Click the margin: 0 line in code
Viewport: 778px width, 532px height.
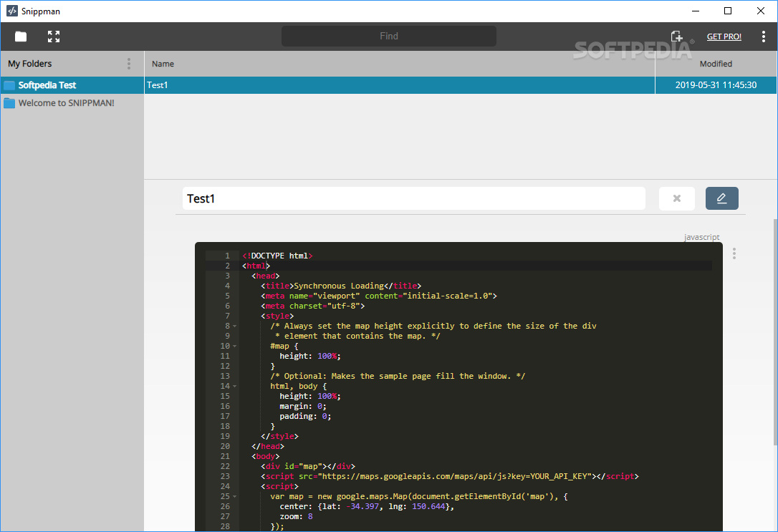[x=302, y=406]
